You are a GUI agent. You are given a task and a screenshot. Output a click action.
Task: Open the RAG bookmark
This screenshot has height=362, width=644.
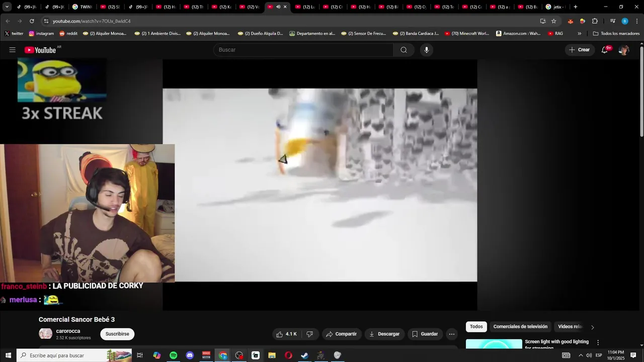555,34
